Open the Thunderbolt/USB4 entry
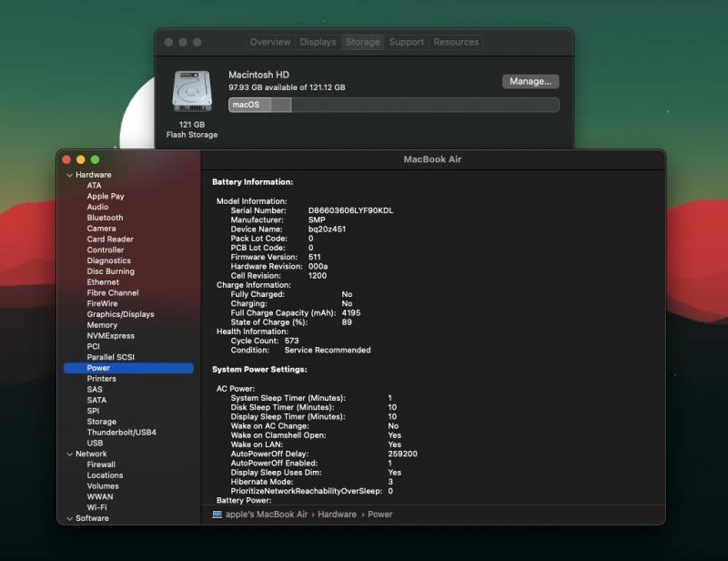The width and height of the screenshot is (728, 561). [121, 433]
